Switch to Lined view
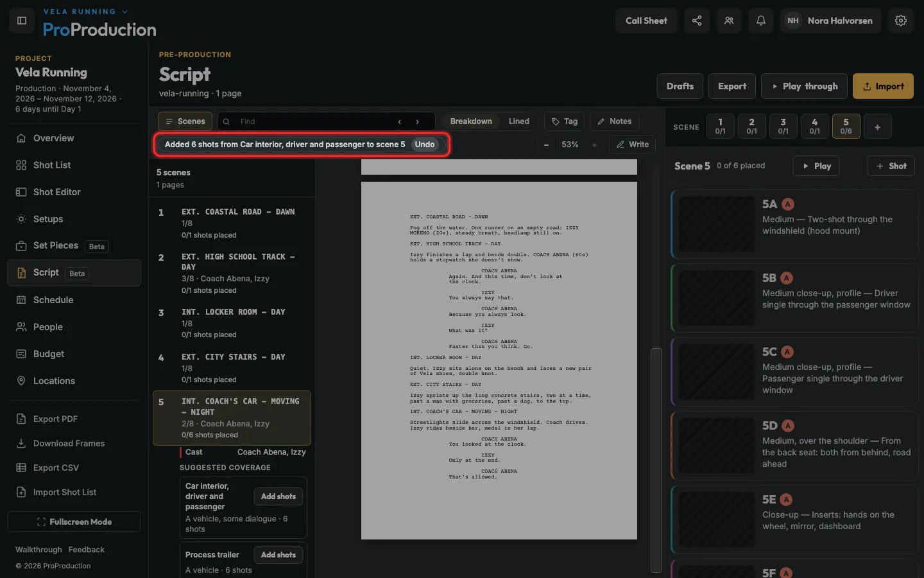924x578 pixels. (519, 121)
